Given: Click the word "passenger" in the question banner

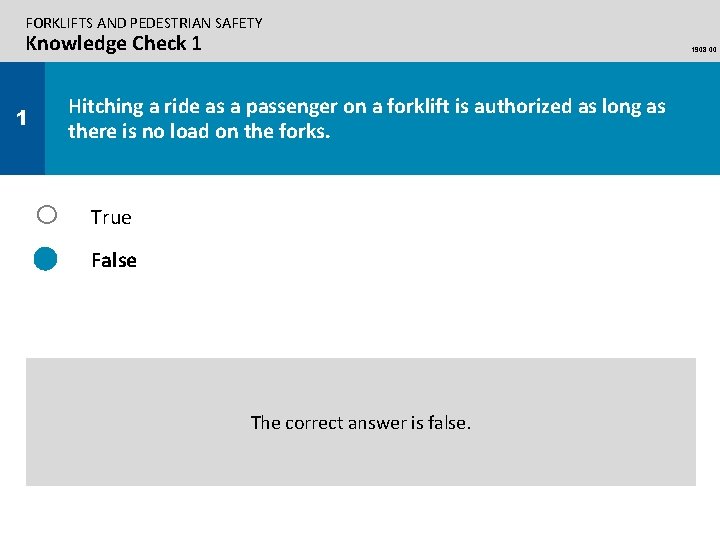Looking at the screenshot, I should [x=292, y=107].
